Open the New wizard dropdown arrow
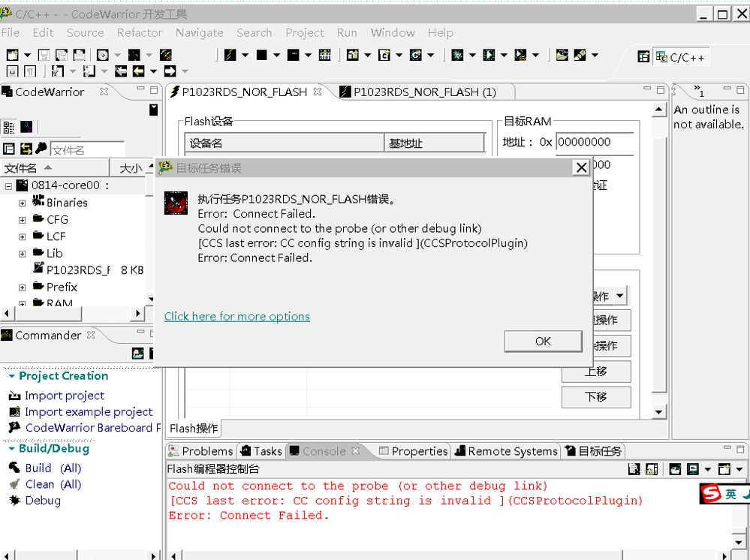This screenshot has height=560, width=750. coord(27,56)
